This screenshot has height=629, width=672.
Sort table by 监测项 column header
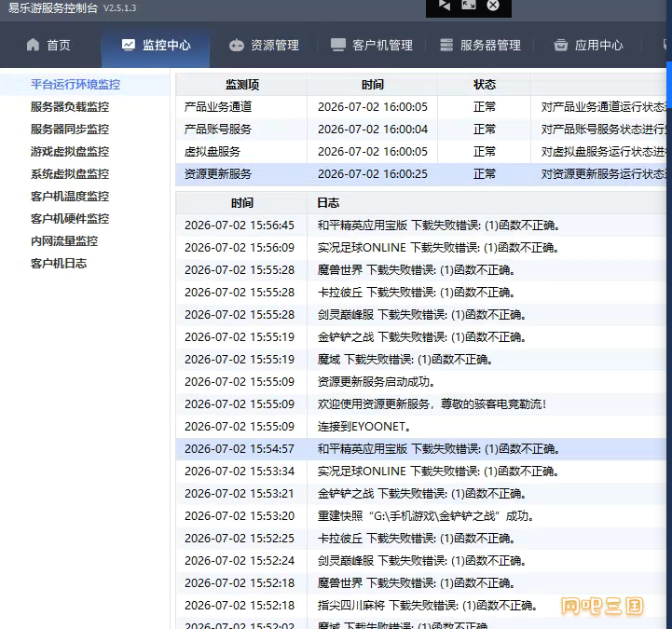point(241,85)
